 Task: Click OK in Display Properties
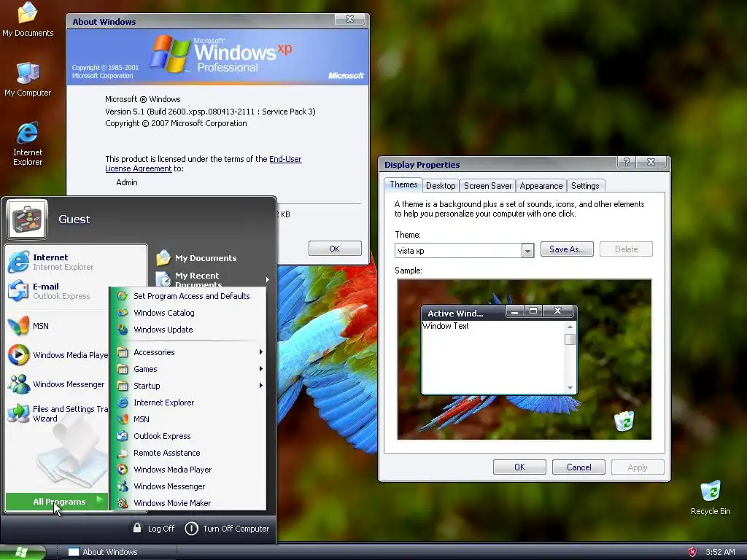pos(519,467)
